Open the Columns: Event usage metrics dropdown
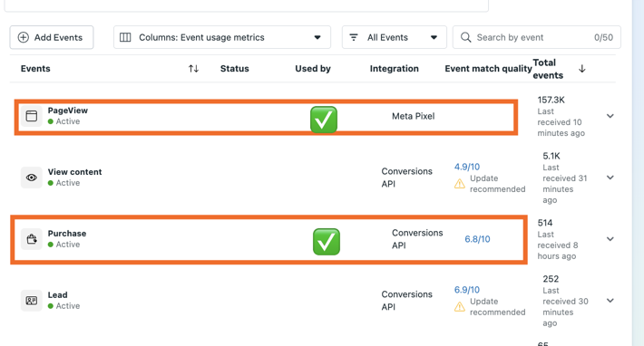Viewport: 644px width, 346px height. pyautogui.click(x=222, y=37)
